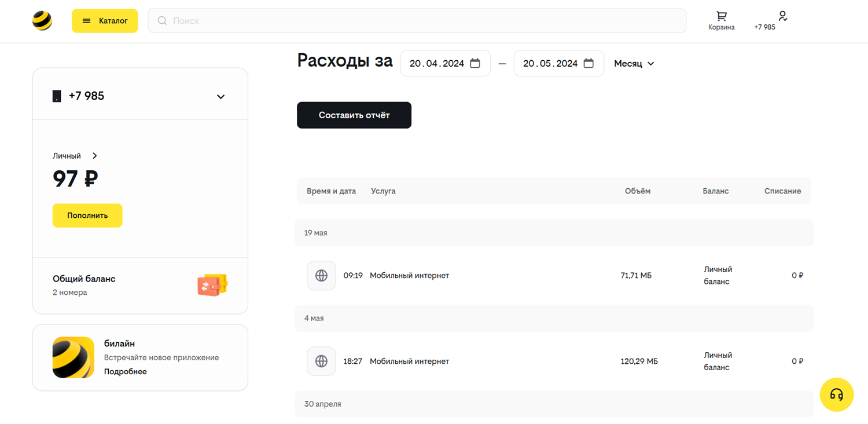This screenshot has width=868, height=424.
Task: Click the 97 ₽ balance amount
Action: pyautogui.click(x=75, y=179)
